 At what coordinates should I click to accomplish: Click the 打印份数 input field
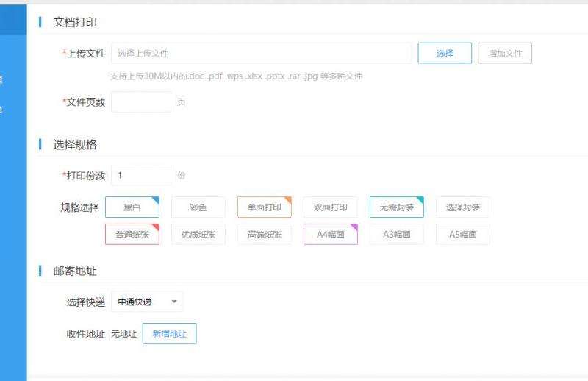coord(140,176)
